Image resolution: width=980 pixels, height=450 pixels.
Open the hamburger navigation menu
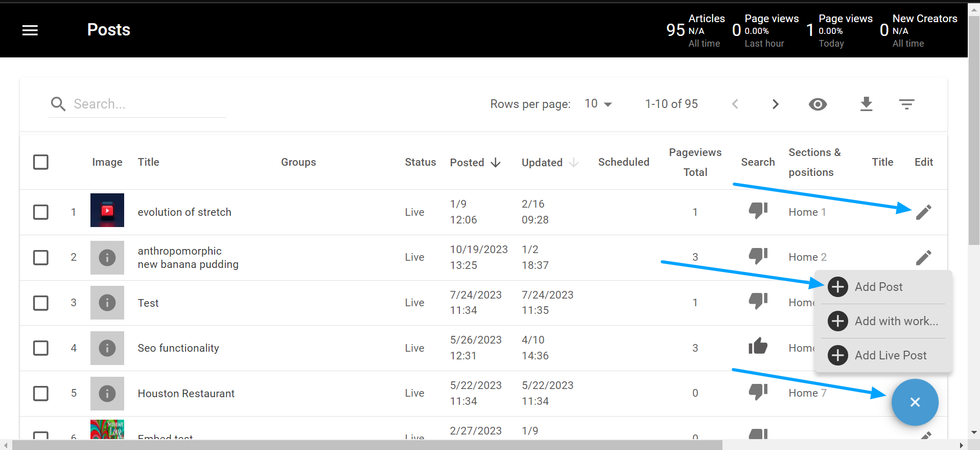[30, 30]
